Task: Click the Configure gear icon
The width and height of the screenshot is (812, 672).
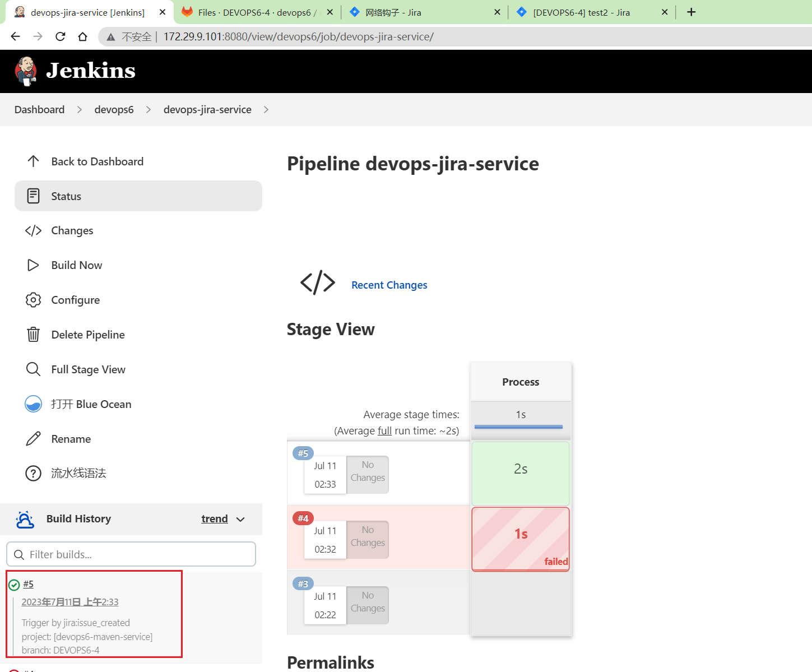Action: 33,300
